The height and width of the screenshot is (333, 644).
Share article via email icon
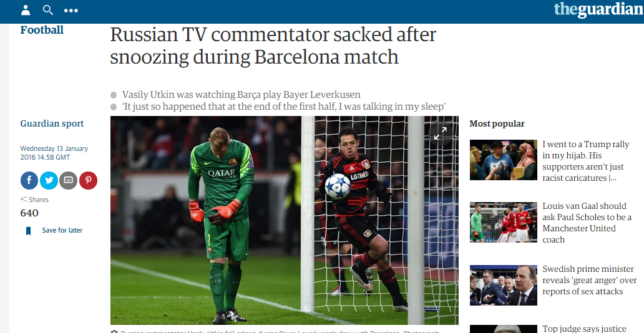(x=68, y=180)
